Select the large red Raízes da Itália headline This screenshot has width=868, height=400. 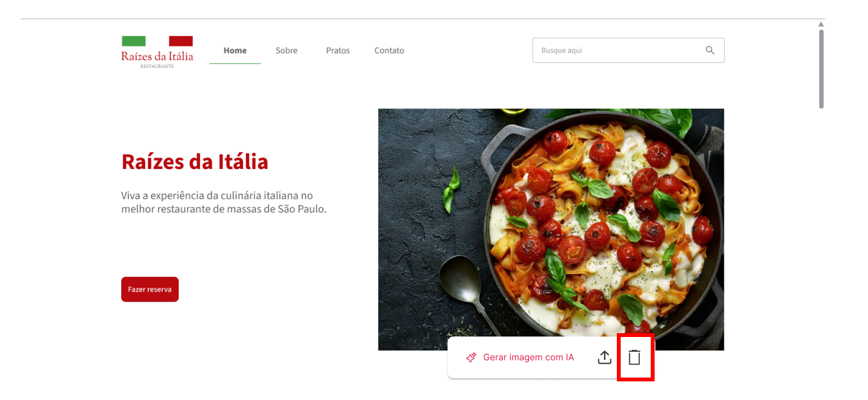click(195, 162)
